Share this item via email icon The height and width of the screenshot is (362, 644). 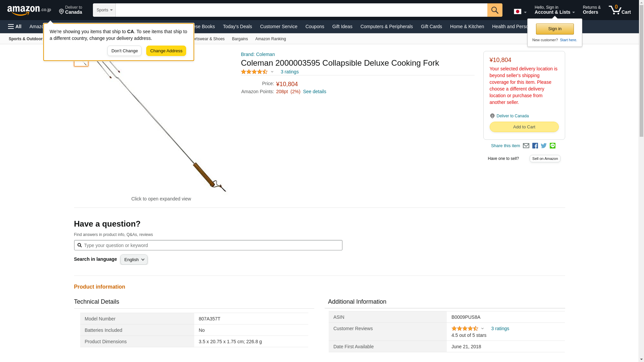point(526,146)
